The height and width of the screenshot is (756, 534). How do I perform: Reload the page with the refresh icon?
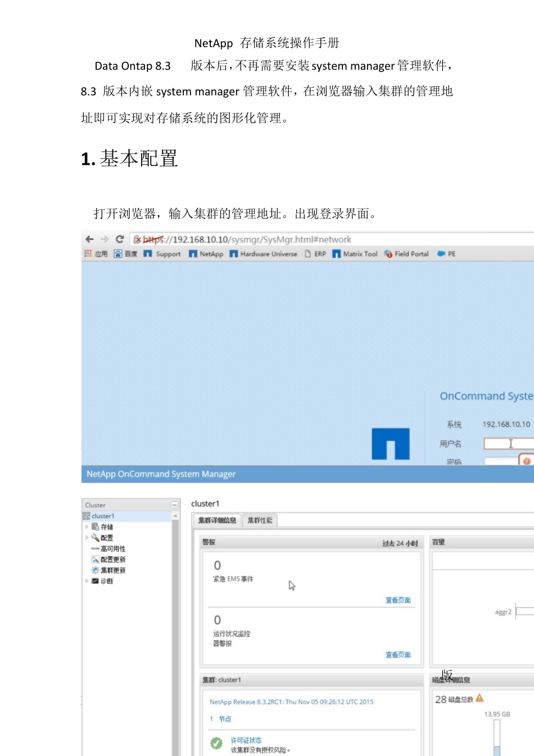click(120, 239)
